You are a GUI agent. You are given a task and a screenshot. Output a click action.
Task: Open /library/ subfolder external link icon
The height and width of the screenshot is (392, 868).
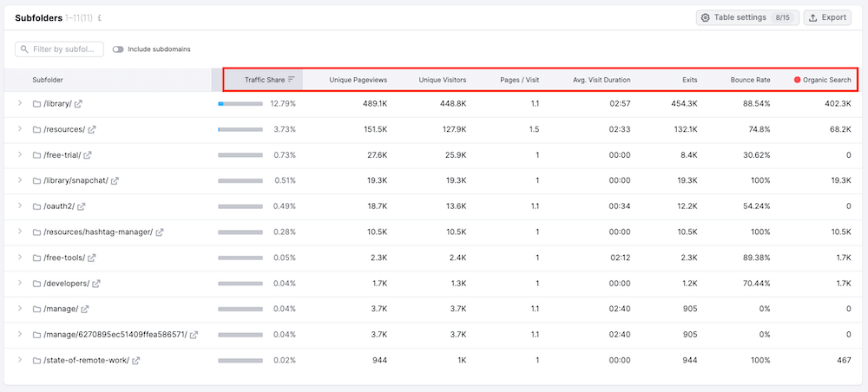point(79,104)
